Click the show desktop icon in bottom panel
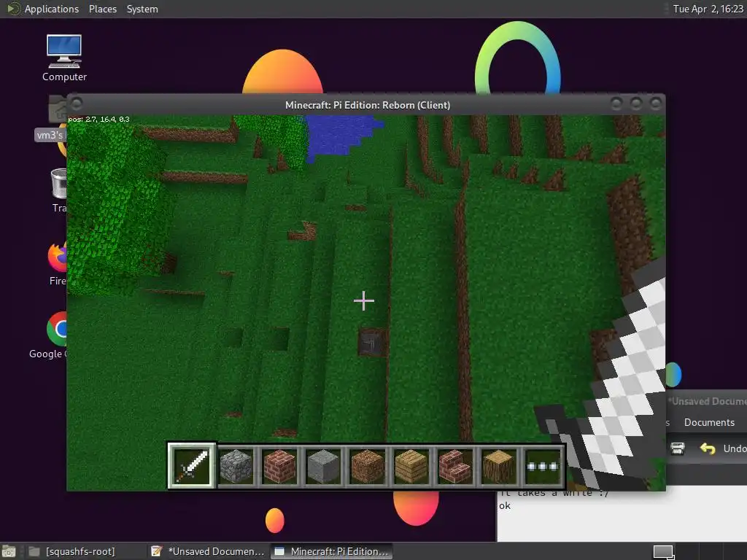 9,551
